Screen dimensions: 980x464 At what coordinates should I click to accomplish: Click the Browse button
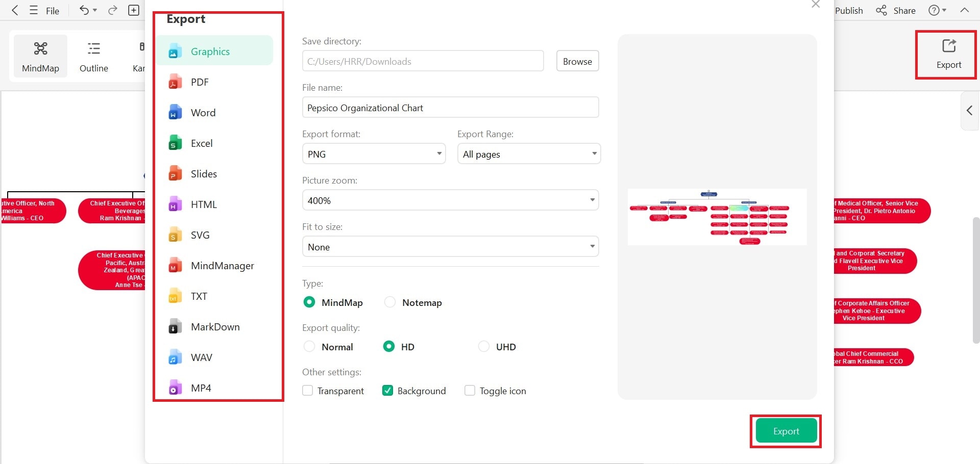coord(577,61)
